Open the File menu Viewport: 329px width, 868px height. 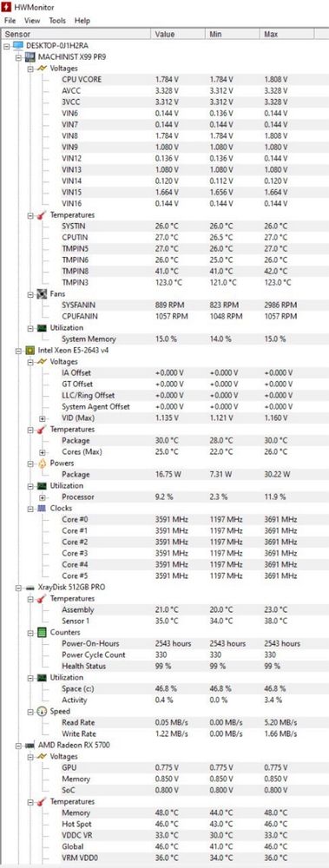point(10,21)
